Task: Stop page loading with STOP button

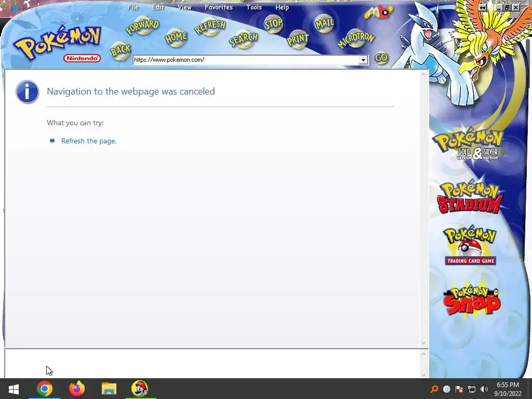Action: [x=273, y=24]
